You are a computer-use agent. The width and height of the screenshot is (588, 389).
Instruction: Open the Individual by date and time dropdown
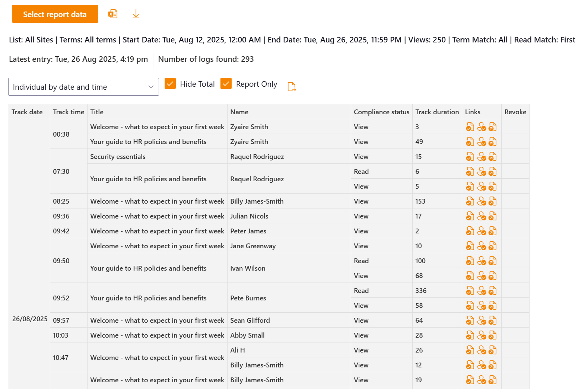(83, 87)
